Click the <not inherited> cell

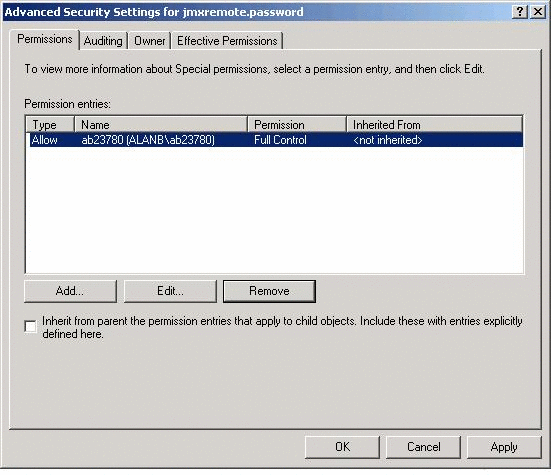388,140
